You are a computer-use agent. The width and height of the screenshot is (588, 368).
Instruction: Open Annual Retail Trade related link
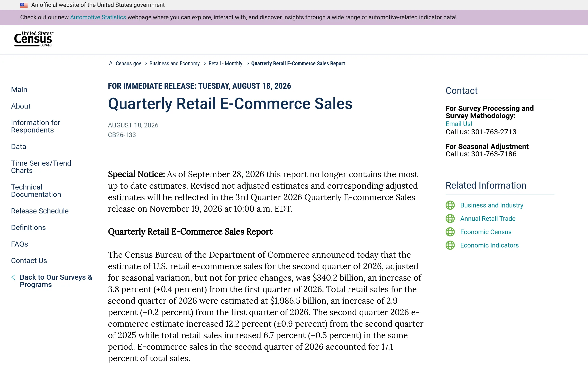click(488, 218)
